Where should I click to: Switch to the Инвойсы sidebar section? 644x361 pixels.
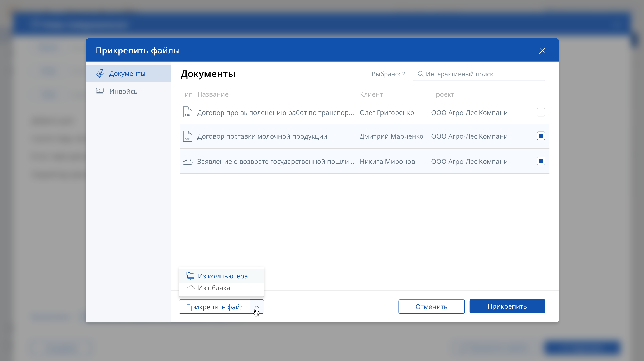pyautogui.click(x=128, y=91)
